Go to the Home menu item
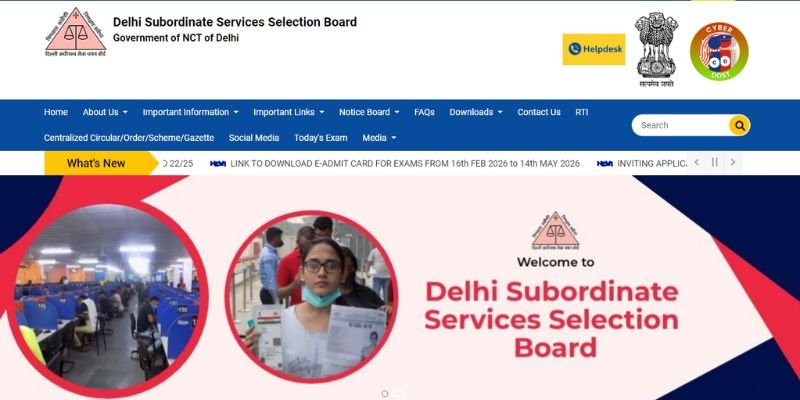The height and width of the screenshot is (400, 800). coord(56,112)
